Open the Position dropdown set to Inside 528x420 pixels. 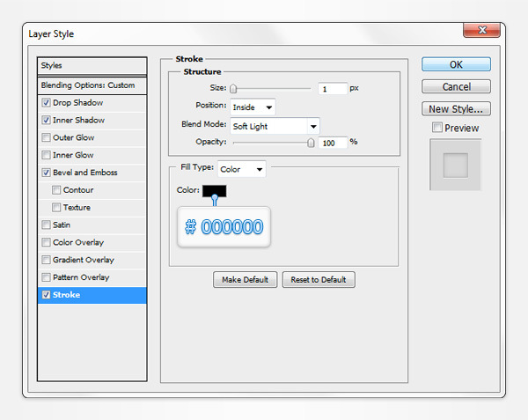(253, 107)
